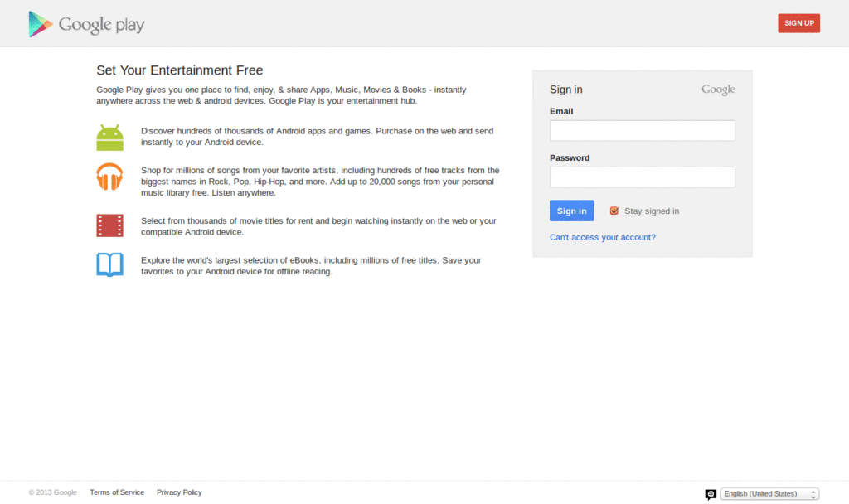This screenshot has width=849, height=504.
Task: Click the Google logo in sign-in box
Action: [718, 90]
